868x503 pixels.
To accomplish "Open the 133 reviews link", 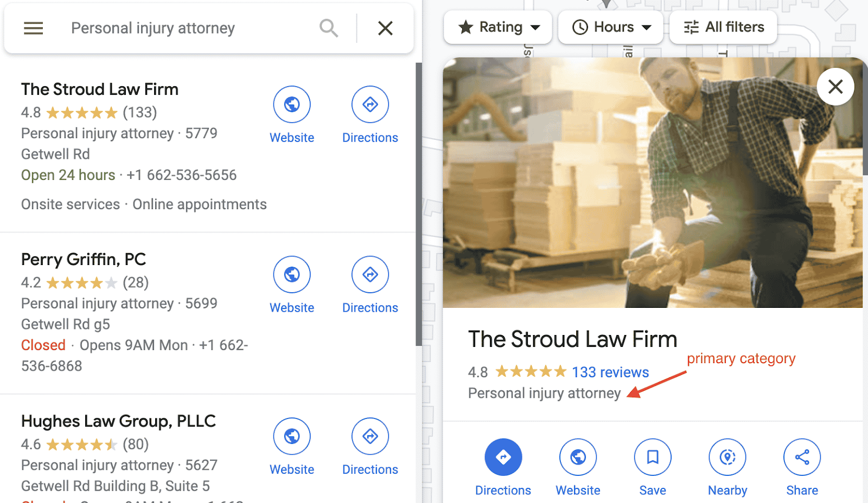I will point(610,372).
